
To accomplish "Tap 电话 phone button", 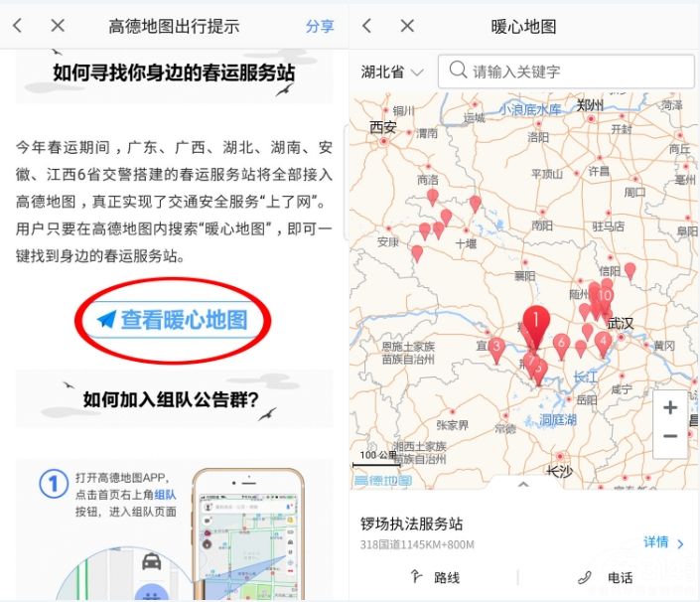I will pyautogui.click(x=608, y=577).
